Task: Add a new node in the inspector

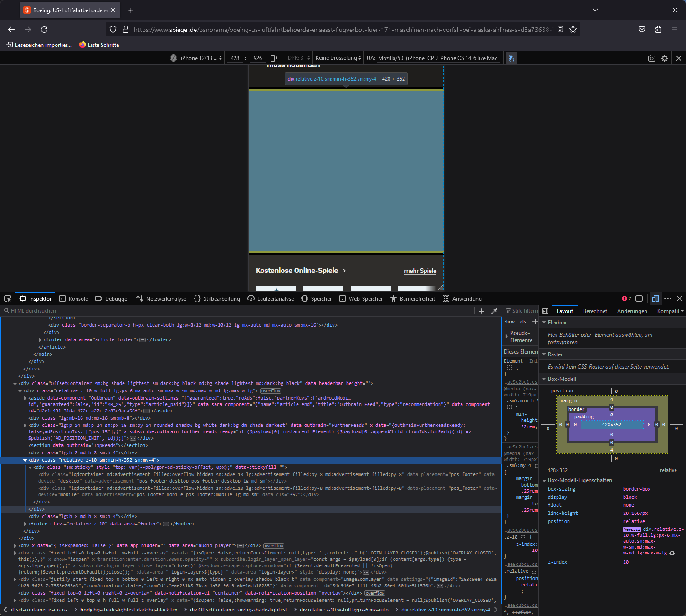Action: pyautogui.click(x=481, y=311)
